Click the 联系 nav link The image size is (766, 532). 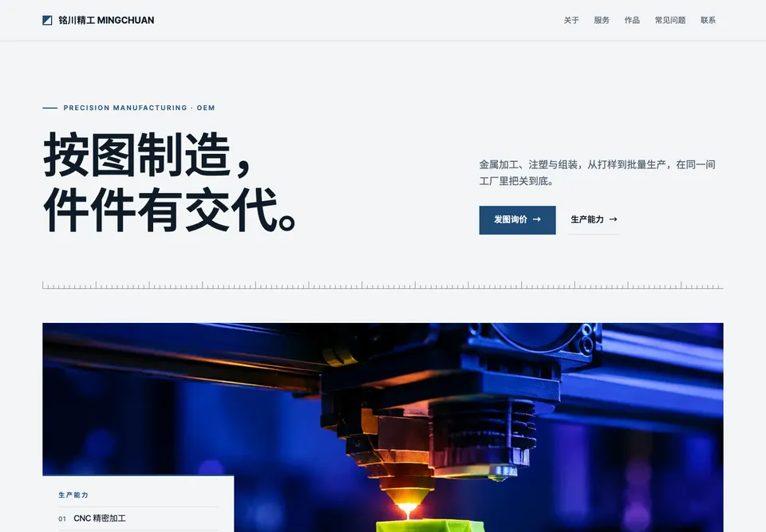[708, 20]
